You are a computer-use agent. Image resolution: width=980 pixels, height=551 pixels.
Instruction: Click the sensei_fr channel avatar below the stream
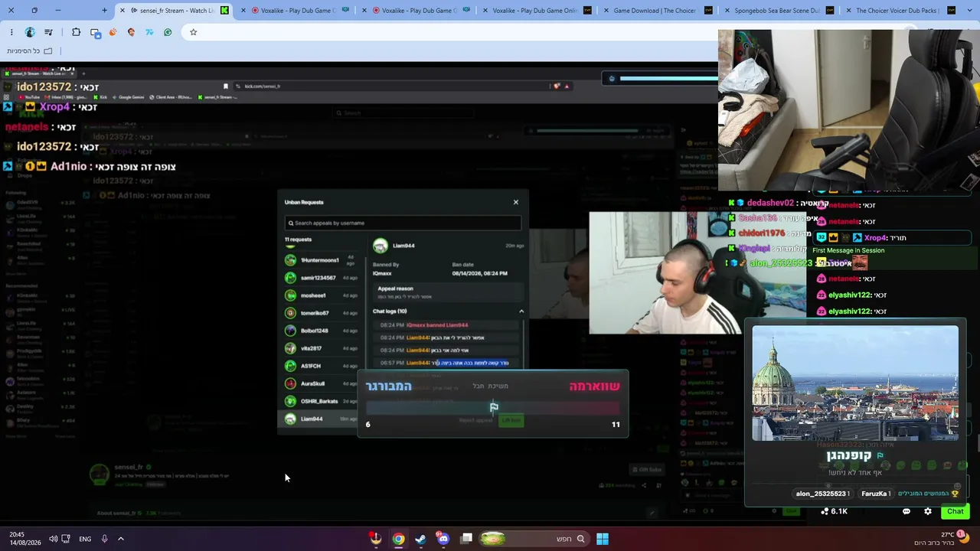pos(100,474)
